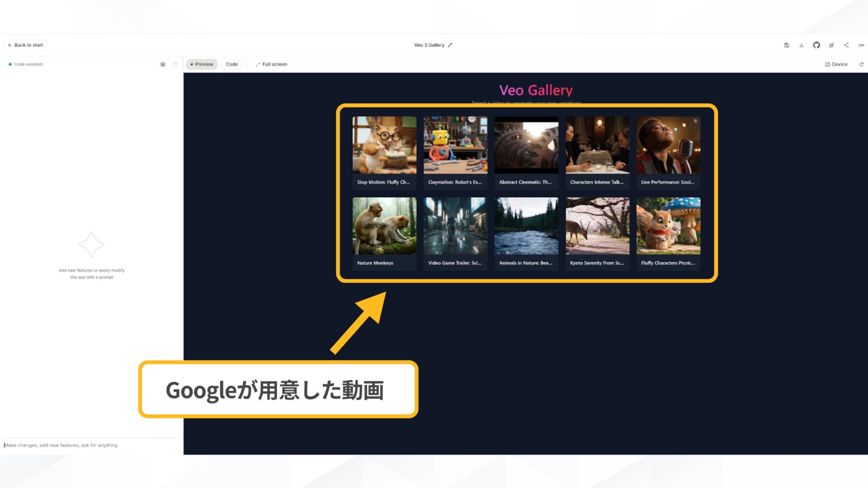The image size is (868, 488).
Task: Click the prompt input field at the bottom
Action: 90,445
